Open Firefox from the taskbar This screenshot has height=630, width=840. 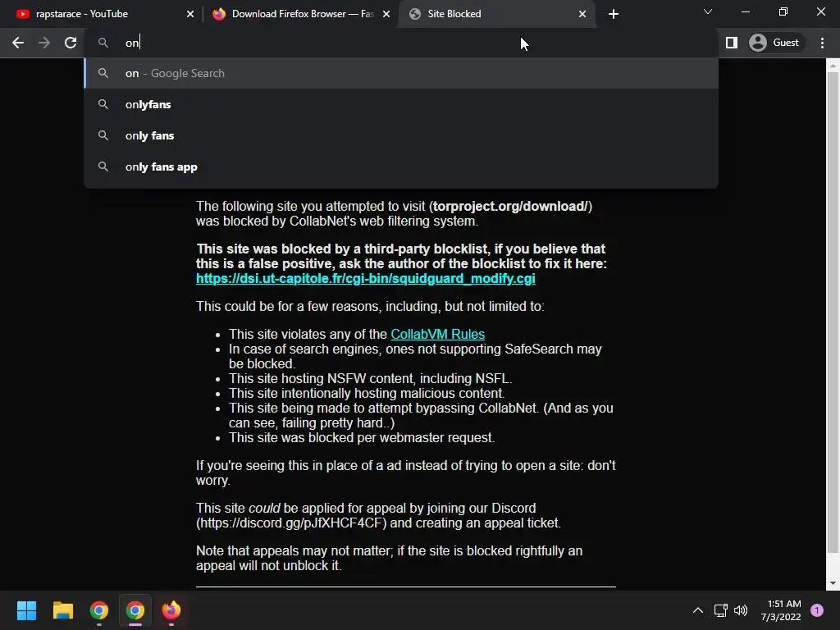tap(171, 610)
